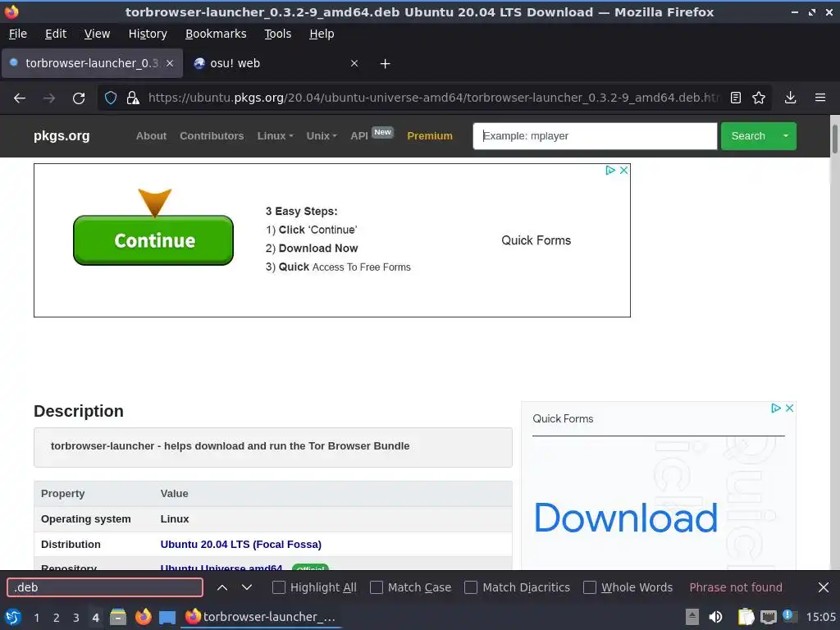Open the notification tray icon with exclamation badge
This screenshot has width=840, height=630.
[789, 616]
